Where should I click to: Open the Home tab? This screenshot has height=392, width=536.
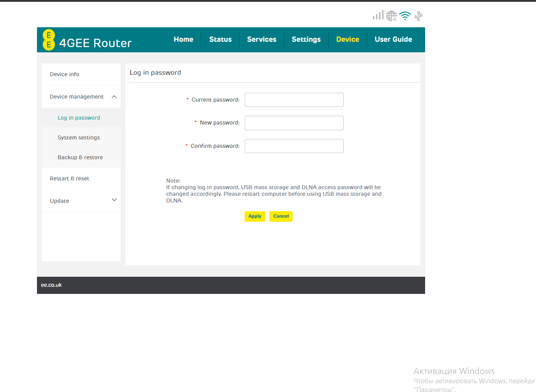tap(183, 39)
